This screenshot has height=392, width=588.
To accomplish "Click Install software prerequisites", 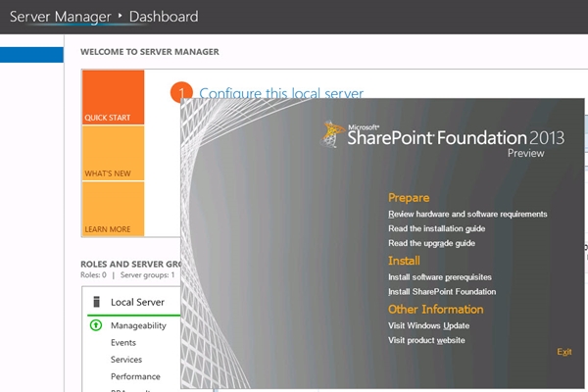I will click(x=440, y=277).
